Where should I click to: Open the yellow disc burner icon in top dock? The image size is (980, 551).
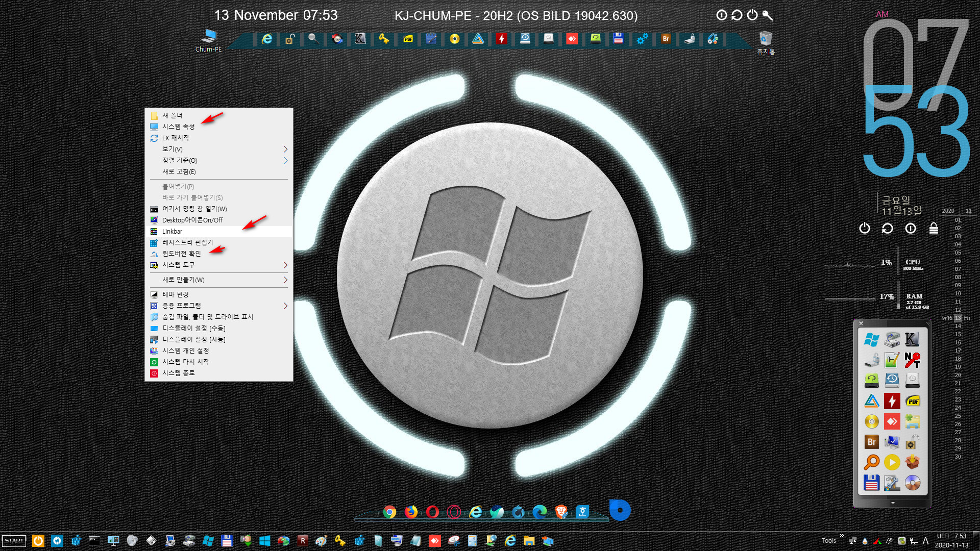click(x=454, y=39)
